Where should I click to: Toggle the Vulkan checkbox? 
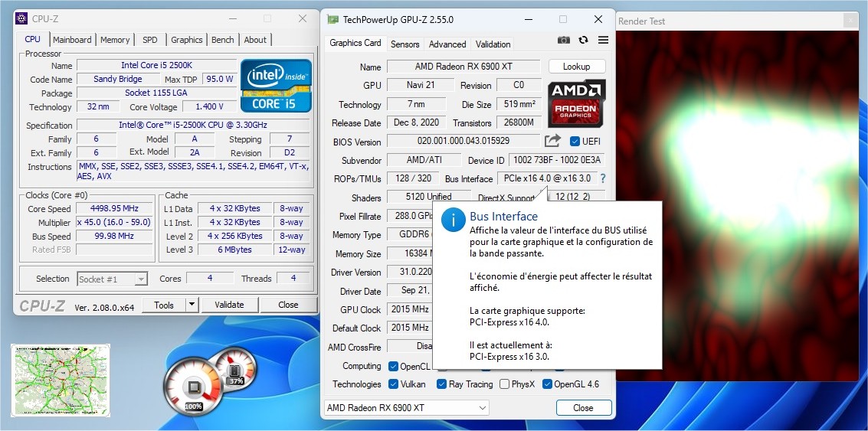click(x=393, y=384)
